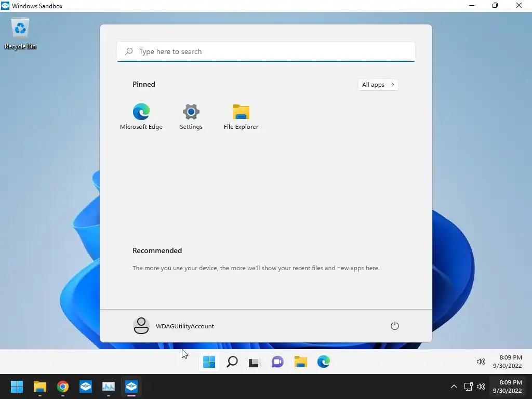
Task: Click the Recommended section heading
Action: 157,250
